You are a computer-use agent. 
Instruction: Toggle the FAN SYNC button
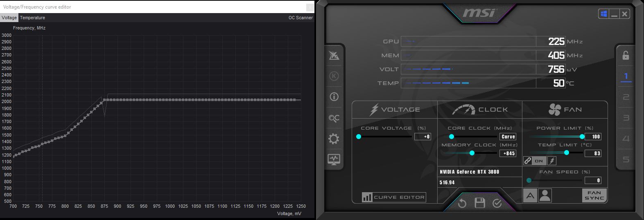pyautogui.click(x=594, y=195)
